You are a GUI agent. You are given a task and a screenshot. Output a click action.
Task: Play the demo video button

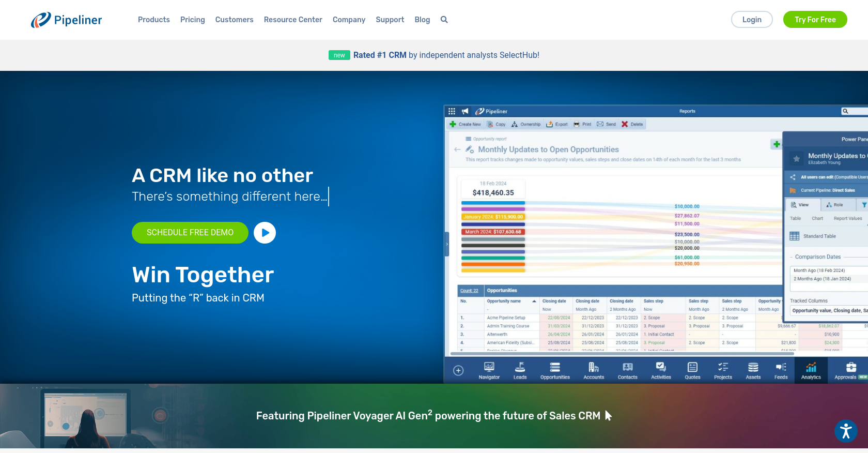(265, 233)
